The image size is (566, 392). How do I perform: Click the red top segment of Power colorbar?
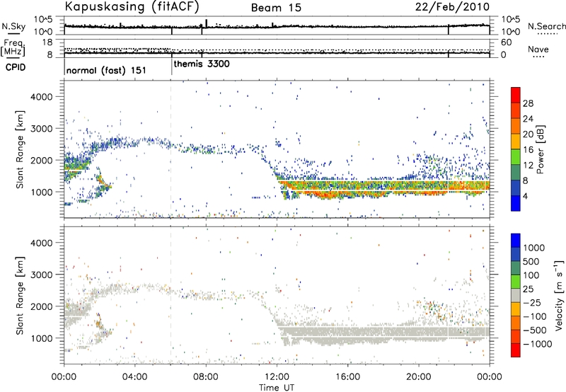(516, 95)
